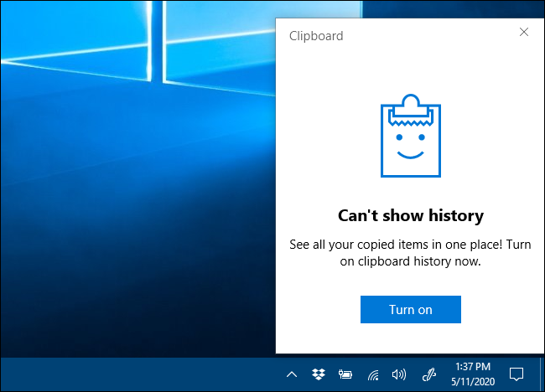Open Wi-Fi network settings icon
The image size is (545, 392).
point(373,374)
